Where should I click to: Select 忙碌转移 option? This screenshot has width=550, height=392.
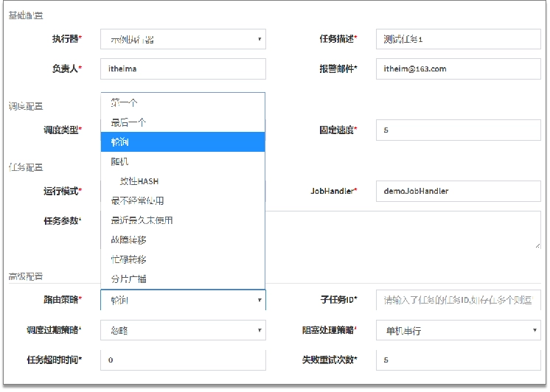point(183,260)
